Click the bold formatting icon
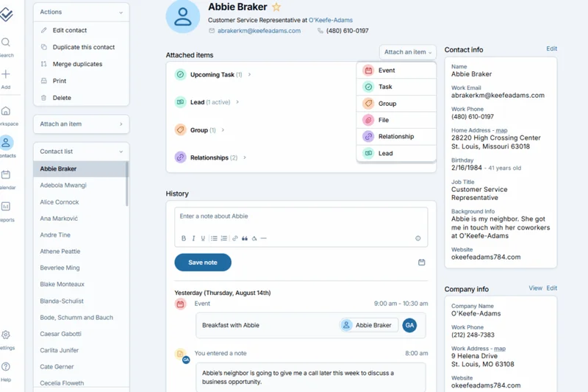 [184, 238]
